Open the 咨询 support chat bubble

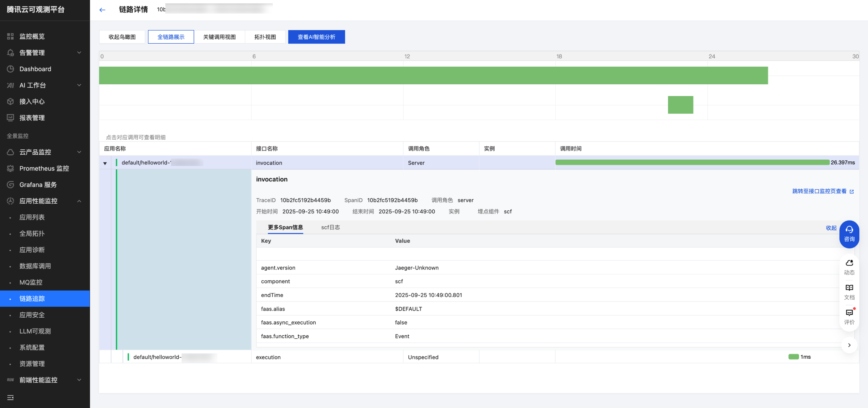849,234
